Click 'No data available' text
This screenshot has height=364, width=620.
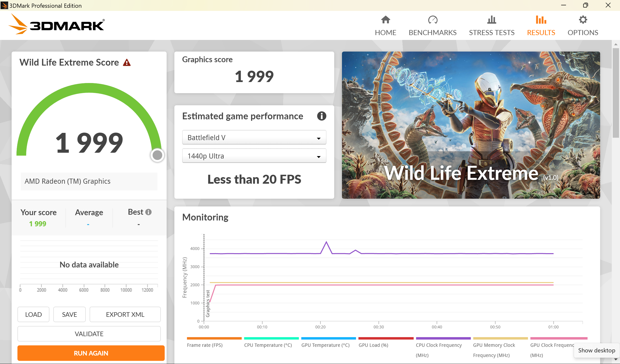[89, 264]
